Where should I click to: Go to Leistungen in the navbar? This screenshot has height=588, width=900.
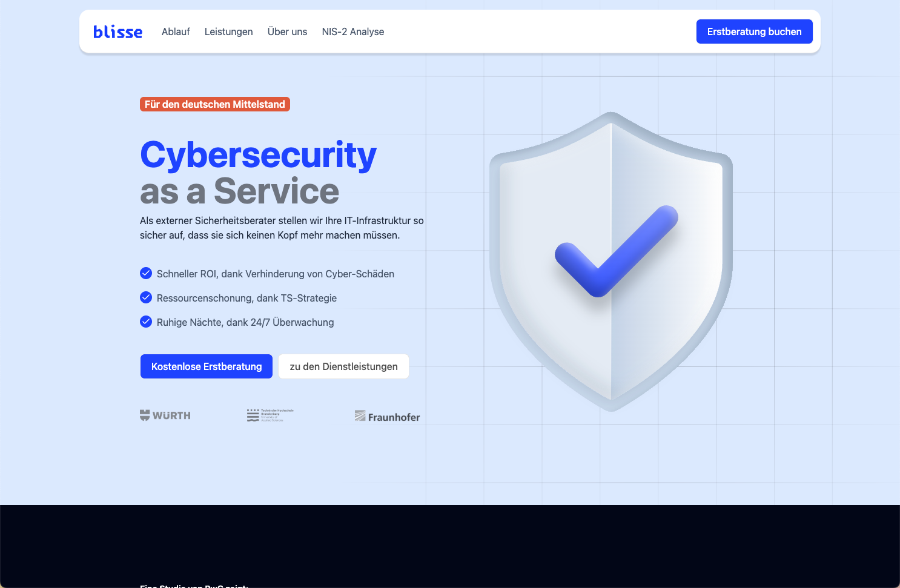pyautogui.click(x=228, y=32)
